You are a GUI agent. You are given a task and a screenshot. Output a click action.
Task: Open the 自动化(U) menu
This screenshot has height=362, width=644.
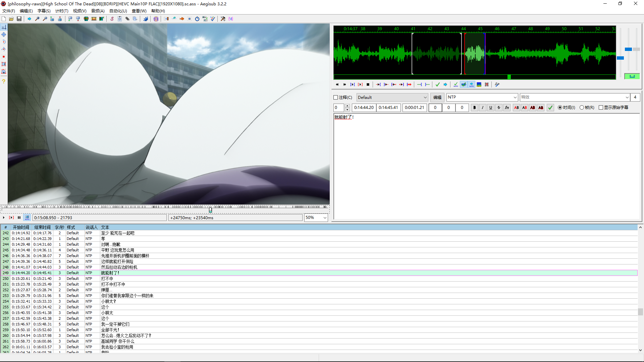(118, 11)
